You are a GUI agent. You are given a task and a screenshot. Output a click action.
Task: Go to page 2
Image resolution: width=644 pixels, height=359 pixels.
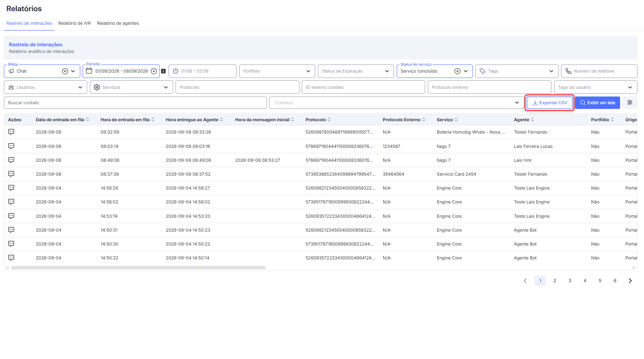pos(555,281)
